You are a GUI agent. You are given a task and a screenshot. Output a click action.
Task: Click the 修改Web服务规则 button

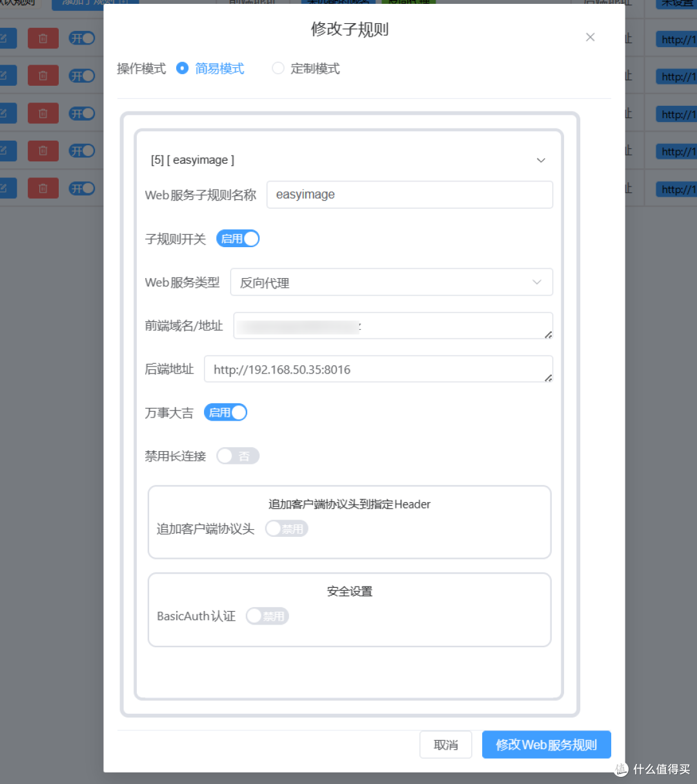click(546, 744)
